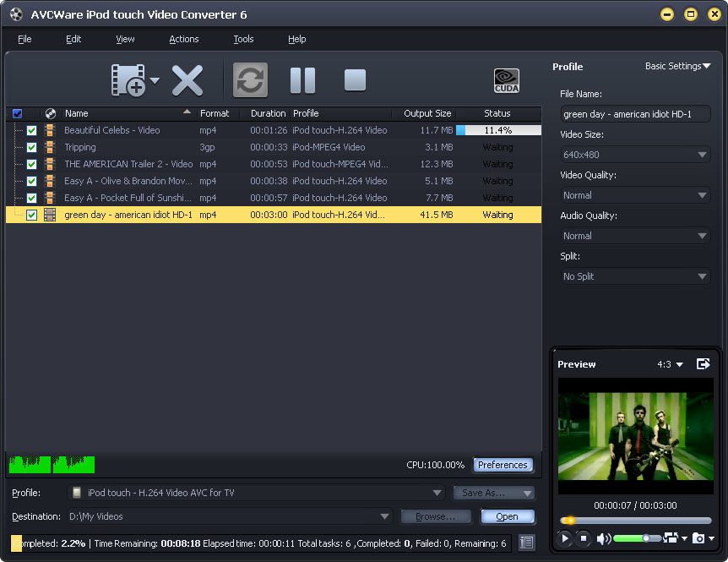Click film icon of green day row
Image resolution: width=728 pixels, height=562 pixels.
(50, 215)
